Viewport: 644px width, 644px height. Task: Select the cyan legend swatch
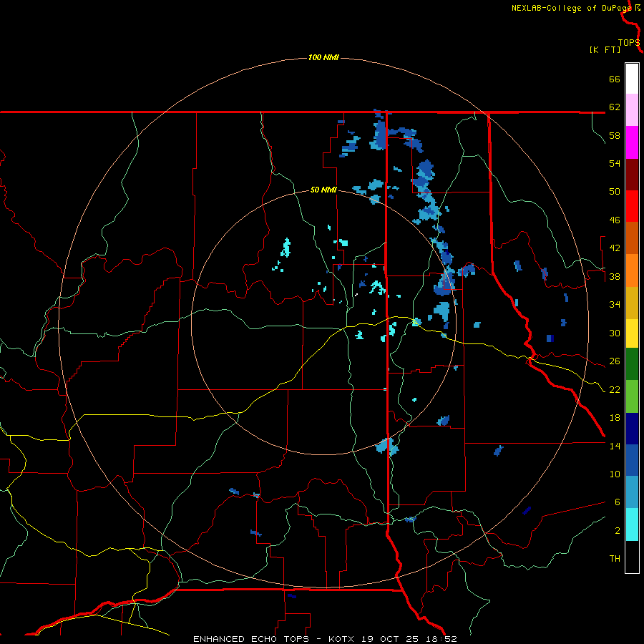[632, 525]
